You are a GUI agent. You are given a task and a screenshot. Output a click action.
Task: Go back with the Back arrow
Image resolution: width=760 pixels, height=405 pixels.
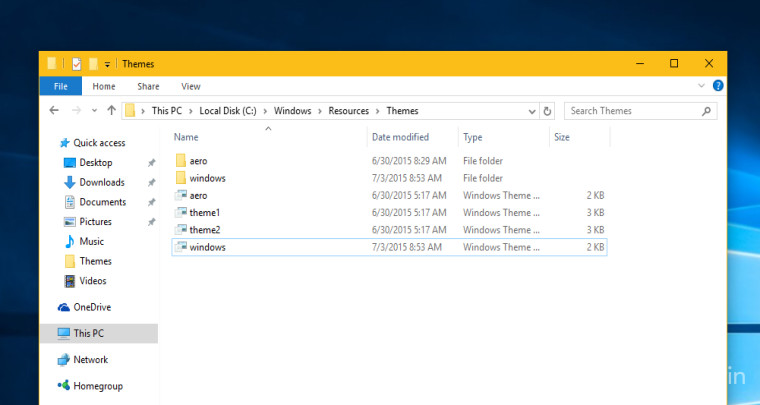(54, 110)
